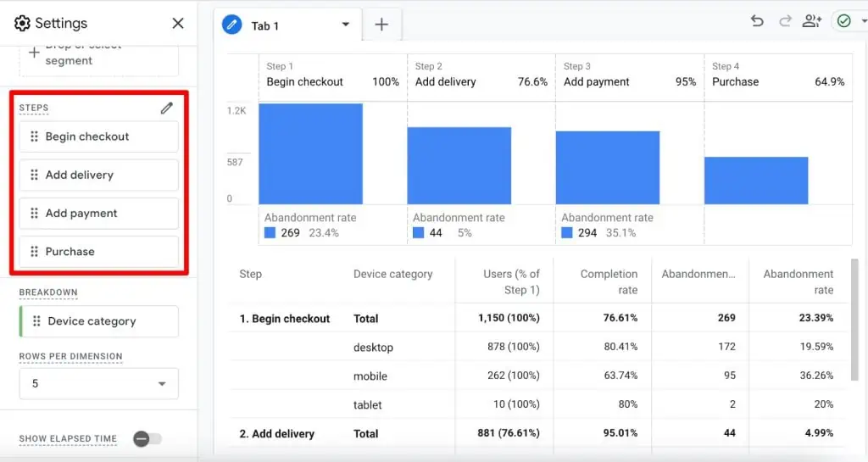Viewport: 868px width, 462px height.
Task: Select the Add delivery step
Action: pos(98,175)
